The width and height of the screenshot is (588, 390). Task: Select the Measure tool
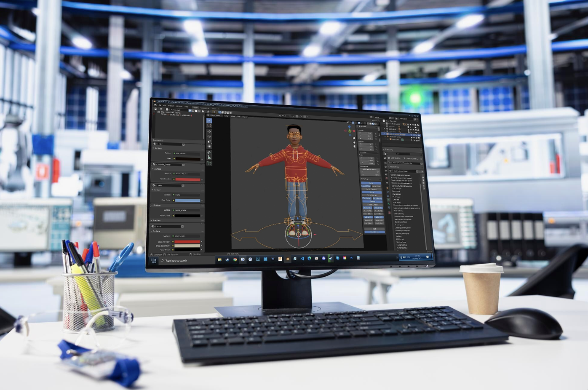(x=209, y=158)
